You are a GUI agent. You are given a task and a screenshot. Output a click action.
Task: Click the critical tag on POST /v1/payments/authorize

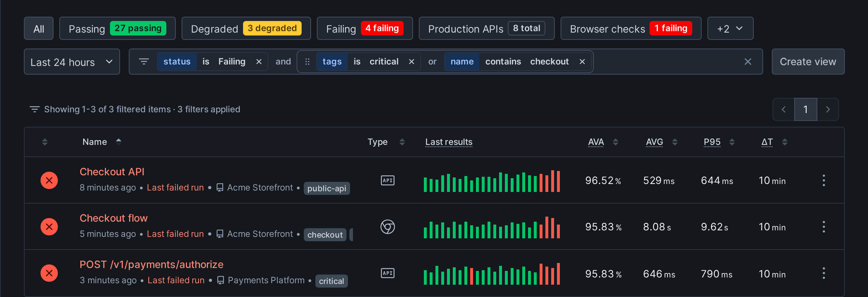(x=331, y=281)
